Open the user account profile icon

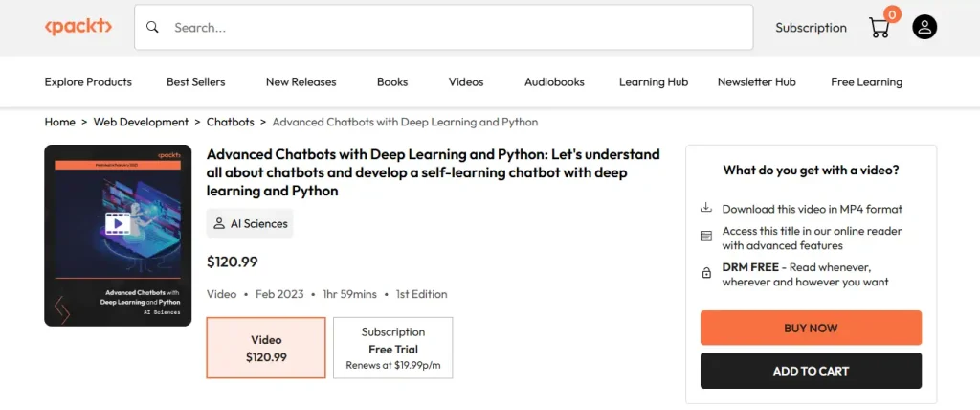point(924,27)
